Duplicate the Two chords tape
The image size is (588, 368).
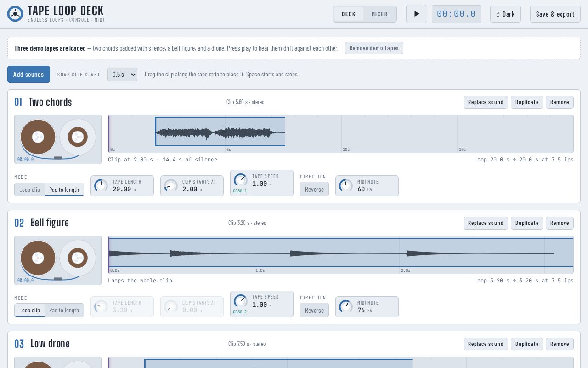click(527, 102)
